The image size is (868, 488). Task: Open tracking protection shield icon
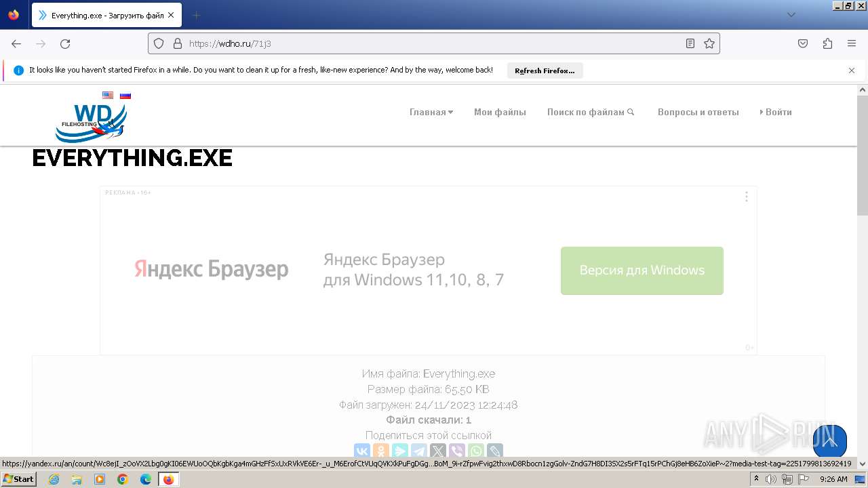[159, 43]
